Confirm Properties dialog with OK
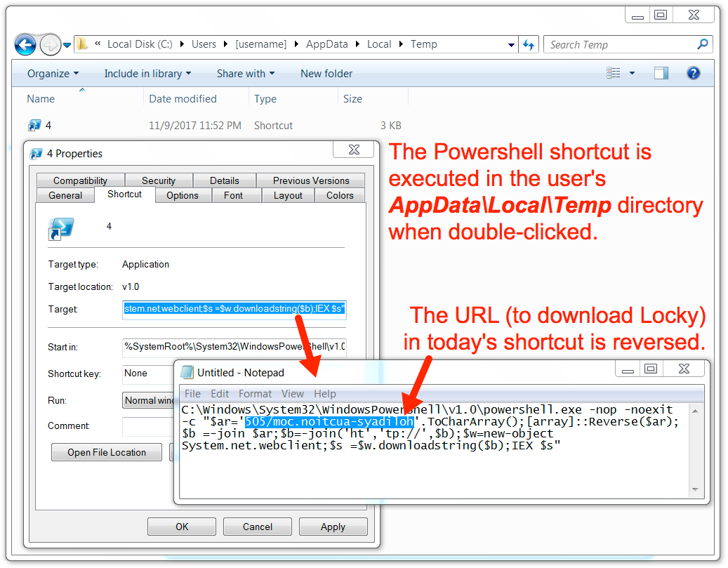Image resolution: width=728 pixels, height=568 pixels. (182, 526)
